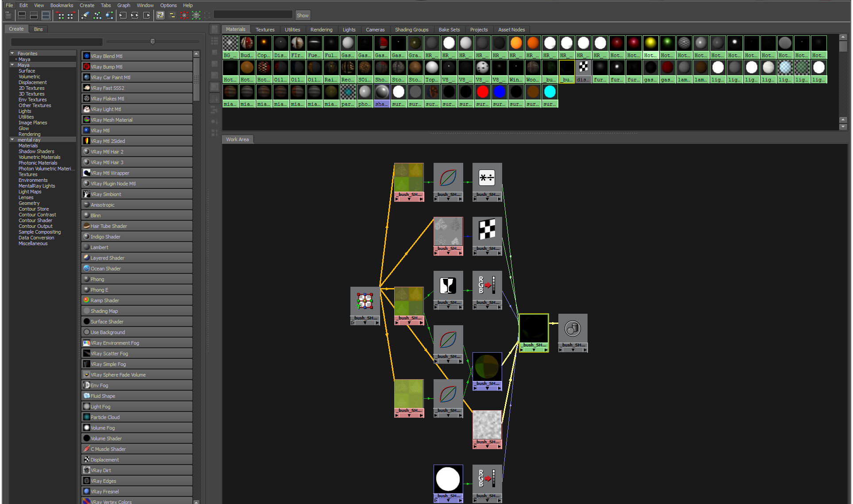This screenshot has height=504, width=853.
Task: Click Rearrange graph toolbar icon
Action: [98, 15]
